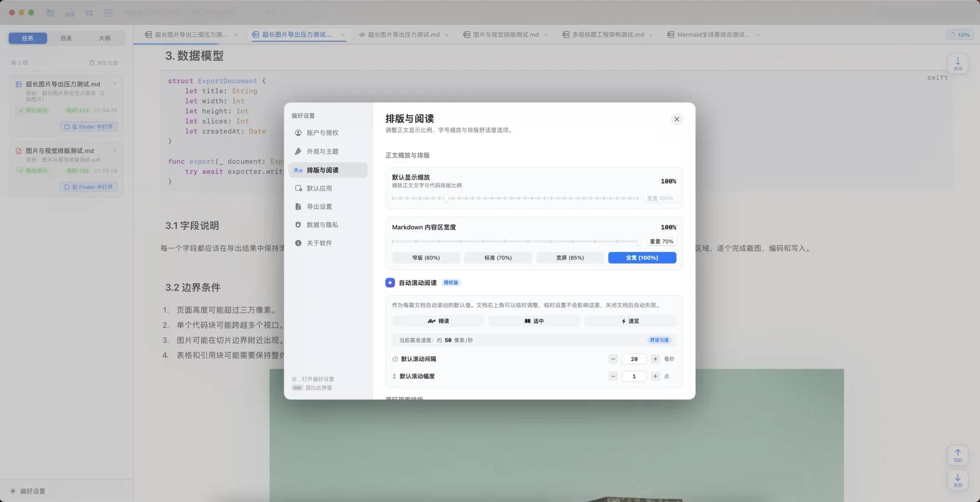Open 数据与隐私 preferences section
The image size is (980, 502).
[x=328, y=225]
